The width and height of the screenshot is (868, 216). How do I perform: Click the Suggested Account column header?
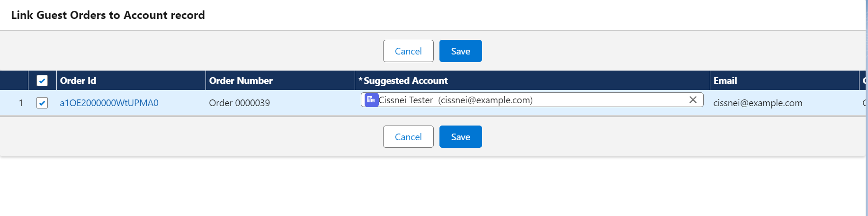pyautogui.click(x=405, y=81)
